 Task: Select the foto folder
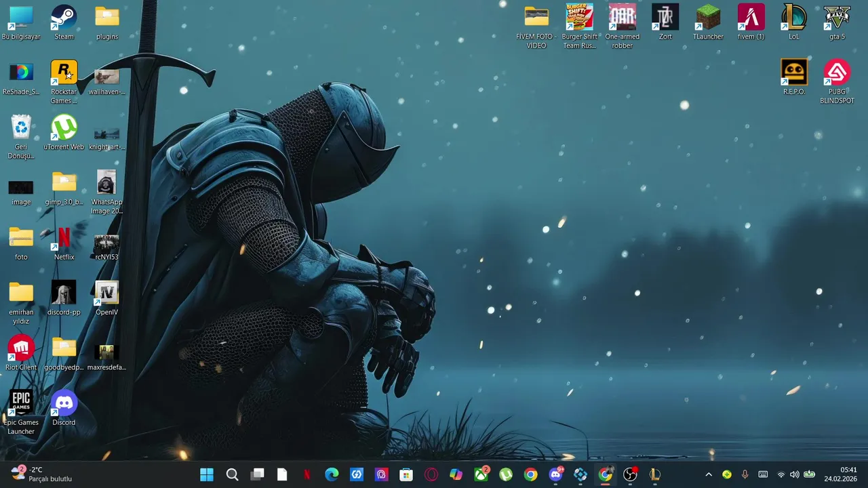[21, 243]
